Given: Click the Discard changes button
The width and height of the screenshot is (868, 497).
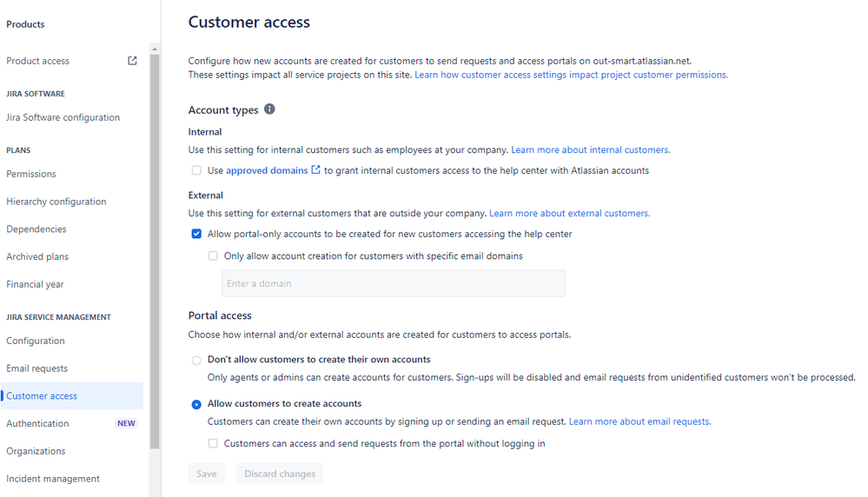Looking at the screenshot, I should click(x=280, y=474).
